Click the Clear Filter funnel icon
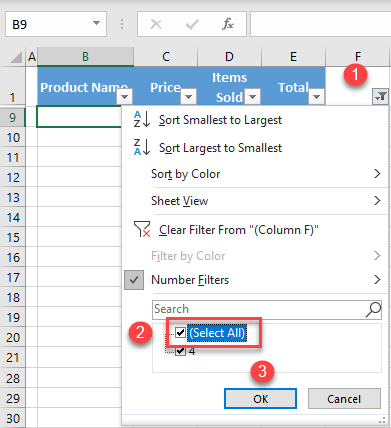The height and width of the screenshot is (428, 391). (142, 229)
